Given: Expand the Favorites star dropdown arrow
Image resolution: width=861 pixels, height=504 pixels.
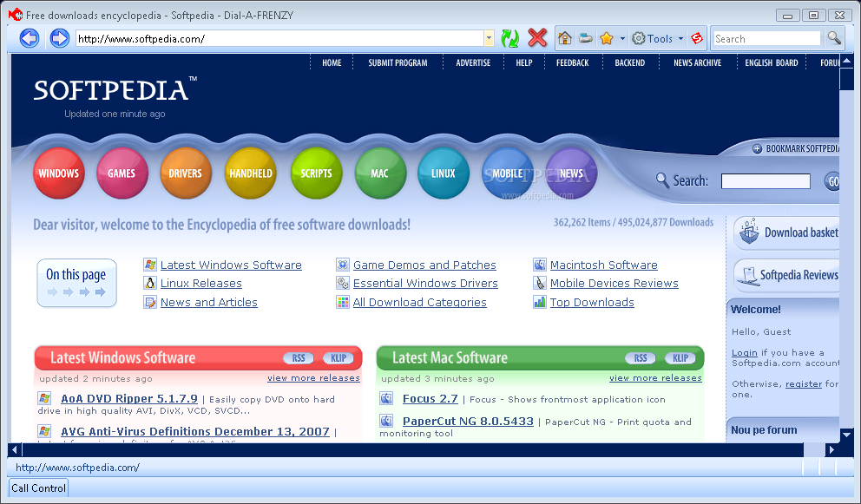Looking at the screenshot, I should coord(622,38).
